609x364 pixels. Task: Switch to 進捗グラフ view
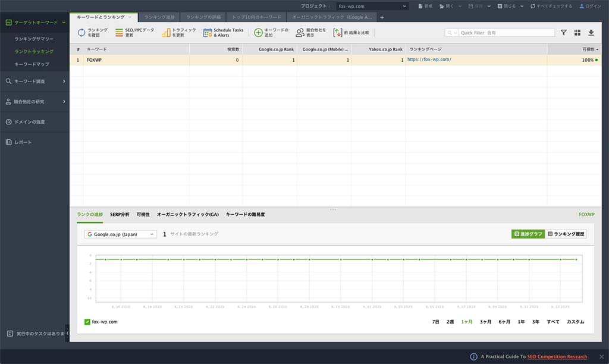[528, 234]
